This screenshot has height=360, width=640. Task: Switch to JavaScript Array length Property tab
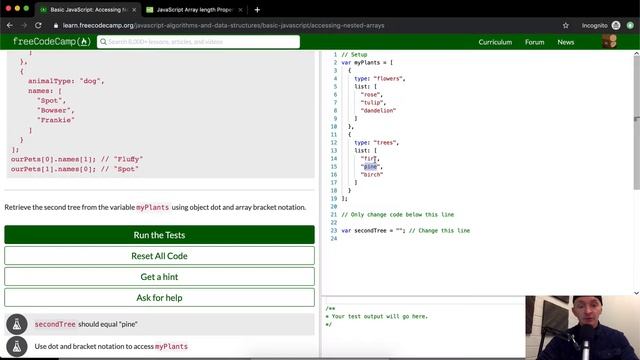tap(194, 10)
